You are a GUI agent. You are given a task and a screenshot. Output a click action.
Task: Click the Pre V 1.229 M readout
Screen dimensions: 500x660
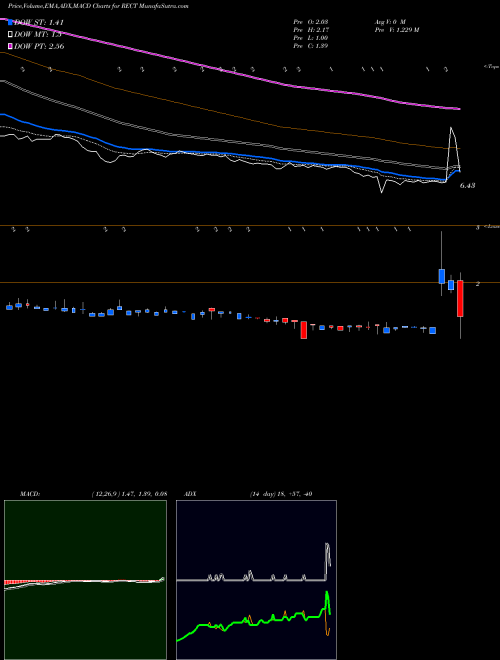396,30
